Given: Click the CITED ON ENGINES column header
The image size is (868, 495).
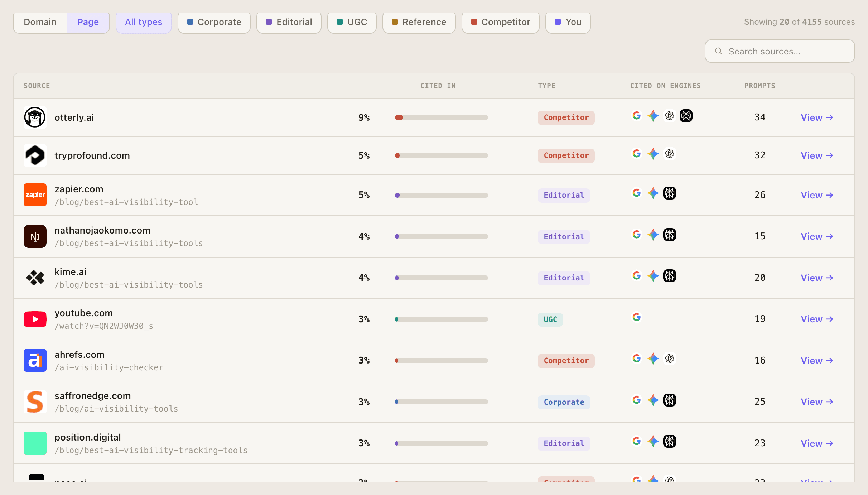Looking at the screenshot, I should click(665, 86).
